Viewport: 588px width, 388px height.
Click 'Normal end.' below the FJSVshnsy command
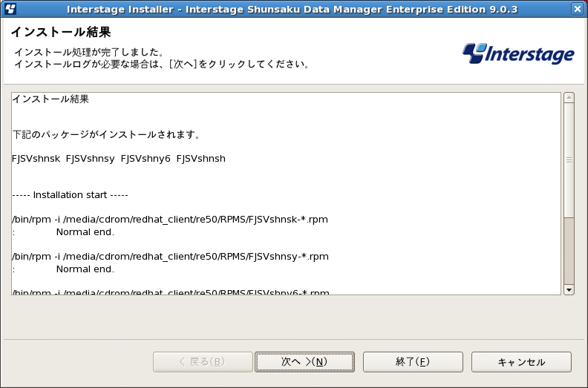click(x=85, y=269)
